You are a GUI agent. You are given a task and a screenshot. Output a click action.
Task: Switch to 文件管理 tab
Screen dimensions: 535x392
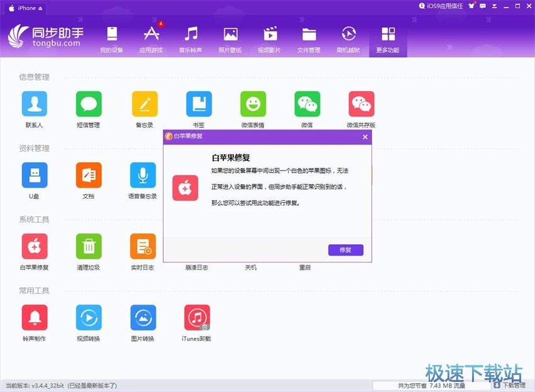point(309,40)
